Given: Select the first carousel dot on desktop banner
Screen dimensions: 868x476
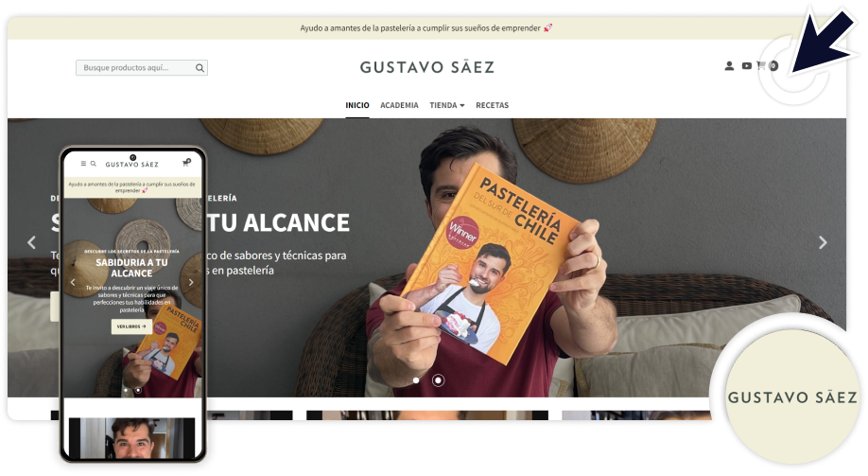Looking at the screenshot, I should (x=416, y=380).
